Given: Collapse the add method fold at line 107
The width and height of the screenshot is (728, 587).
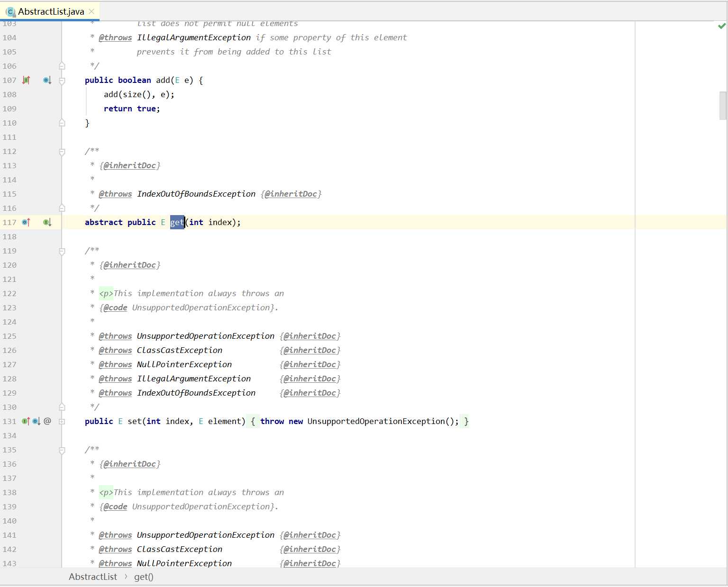Looking at the screenshot, I should [x=62, y=81].
